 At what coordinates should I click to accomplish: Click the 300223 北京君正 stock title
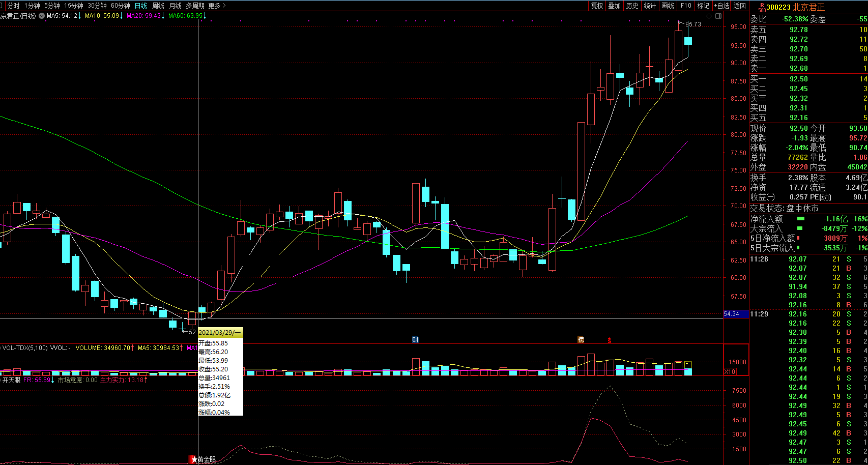[796, 7]
